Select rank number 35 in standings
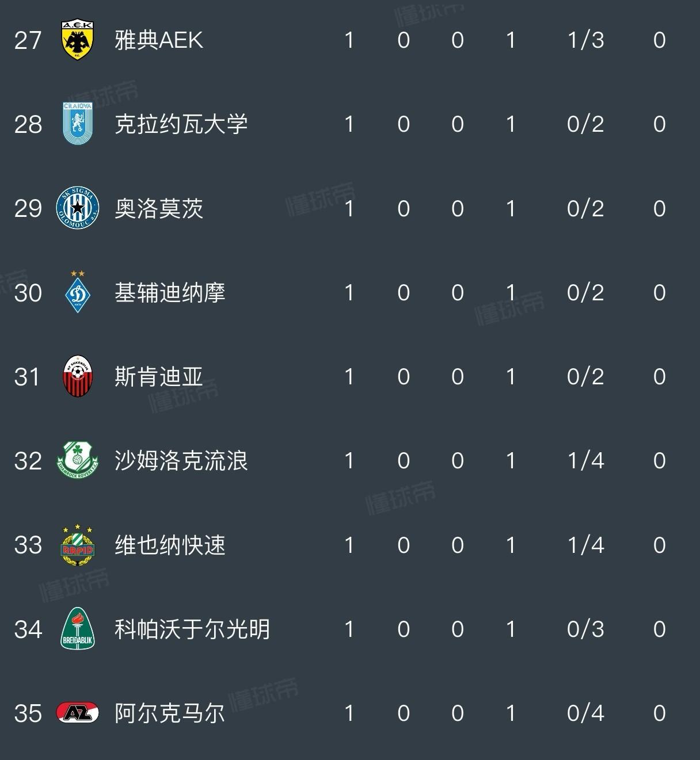 click(28, 713)
